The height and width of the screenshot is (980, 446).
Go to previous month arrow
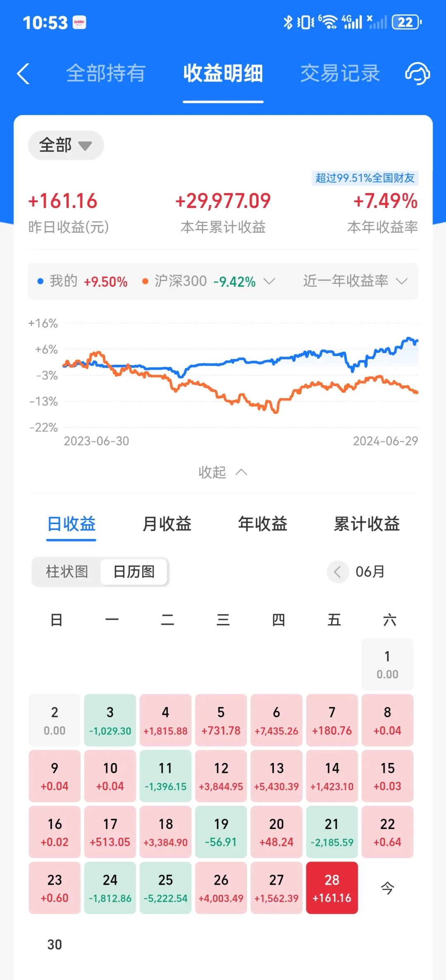[338, 572]
